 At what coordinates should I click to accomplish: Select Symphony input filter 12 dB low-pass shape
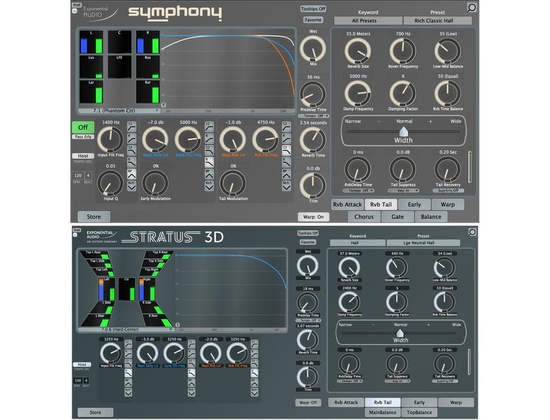point(132,151)
